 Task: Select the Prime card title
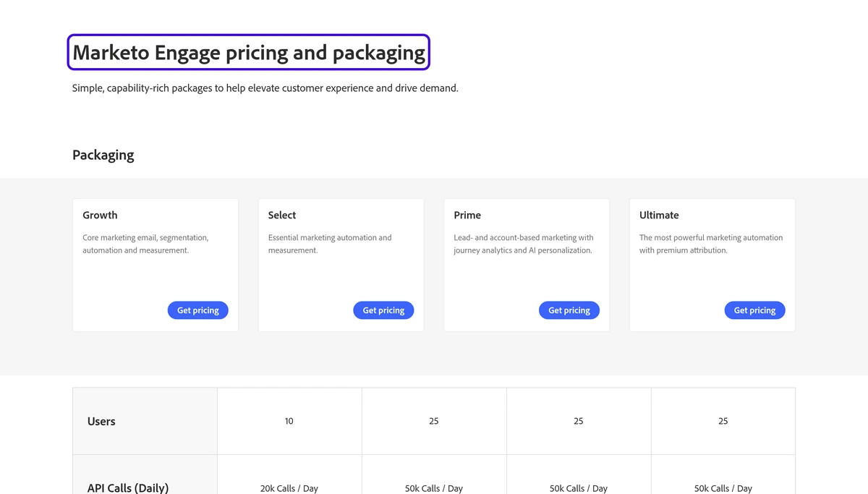tap(467, 215)
